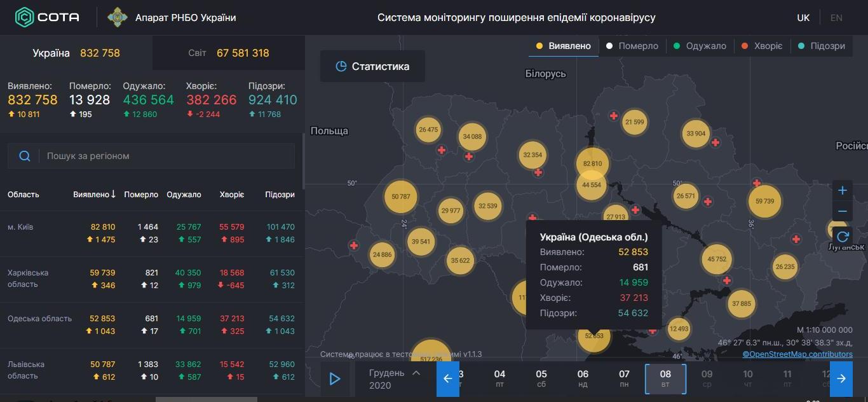The image size is (868, 402).
Task: Click the 33 904 map bubble
Action: [x=696, y=134]
